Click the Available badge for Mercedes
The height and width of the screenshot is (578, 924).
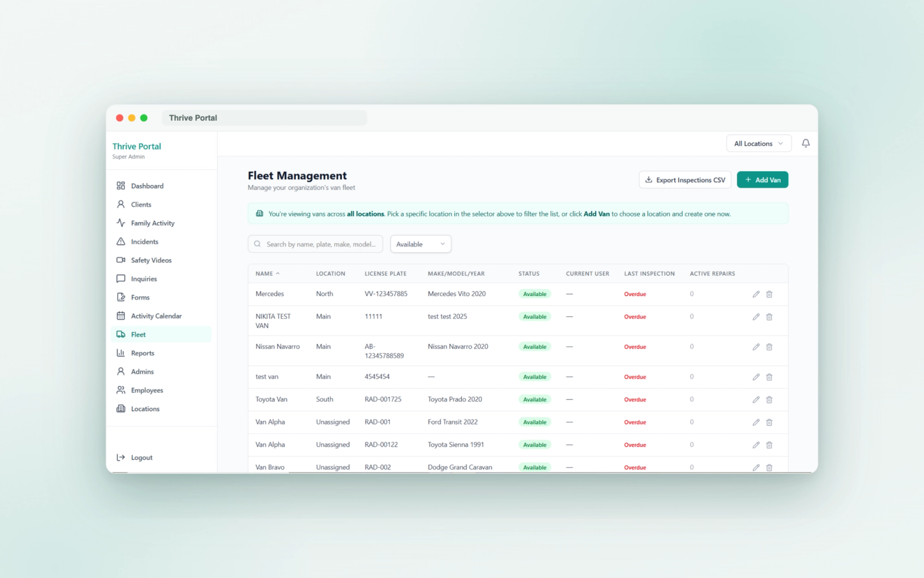coord(535,294)
